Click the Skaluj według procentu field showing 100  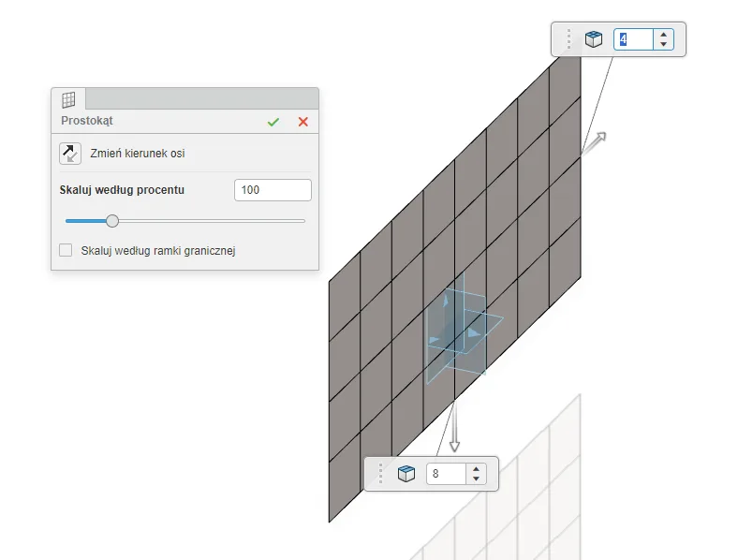tap(273, 190)
